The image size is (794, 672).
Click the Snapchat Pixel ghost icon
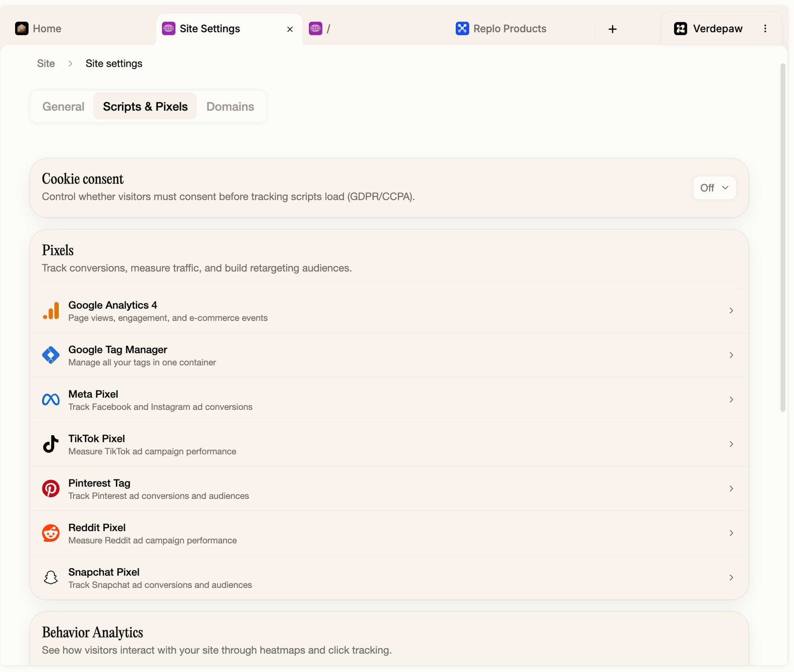[51, 577]
